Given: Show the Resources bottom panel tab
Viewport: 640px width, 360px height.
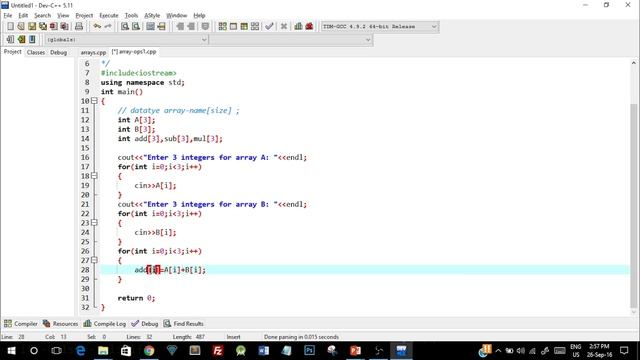Looking at the screenshot, I should [60, 324].
